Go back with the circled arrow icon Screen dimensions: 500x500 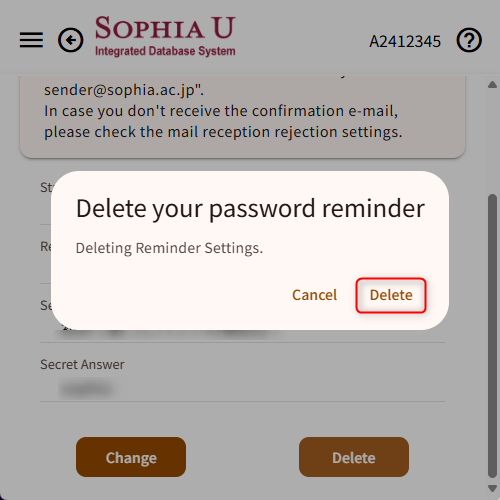click(71, 40)
